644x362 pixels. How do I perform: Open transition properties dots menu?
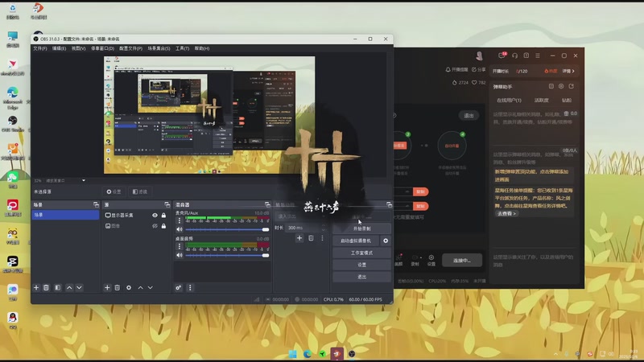pos(323,238)
